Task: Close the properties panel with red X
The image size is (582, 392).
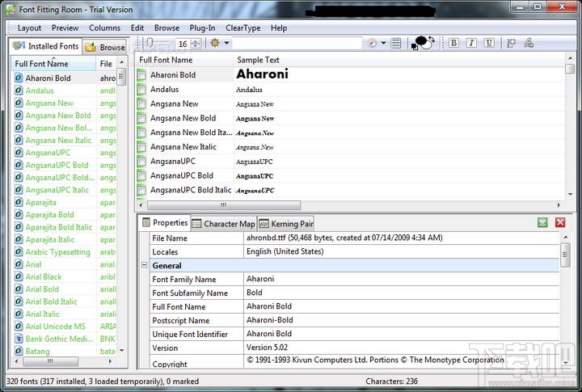Action: (560, 223)
